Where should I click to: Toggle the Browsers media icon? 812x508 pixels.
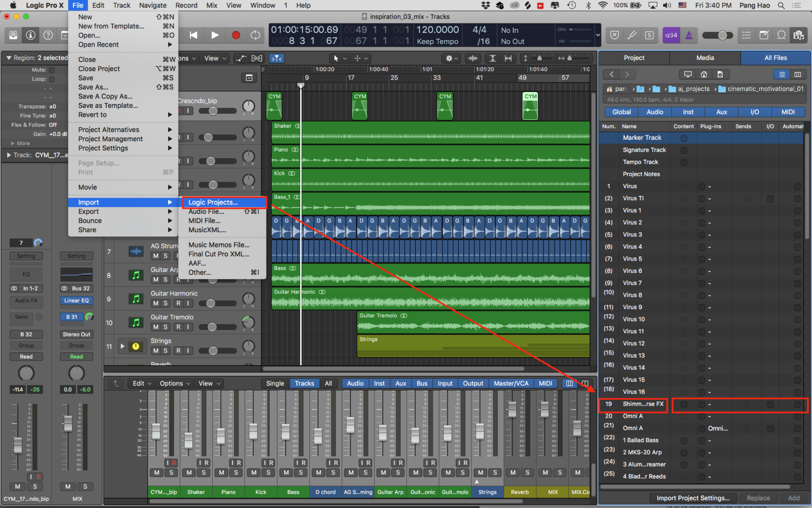[x=799, y=35]
